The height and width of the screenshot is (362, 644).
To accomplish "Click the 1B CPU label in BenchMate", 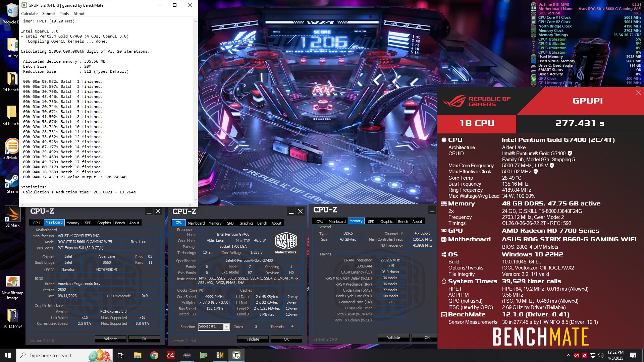I will [x=477, y=123].
